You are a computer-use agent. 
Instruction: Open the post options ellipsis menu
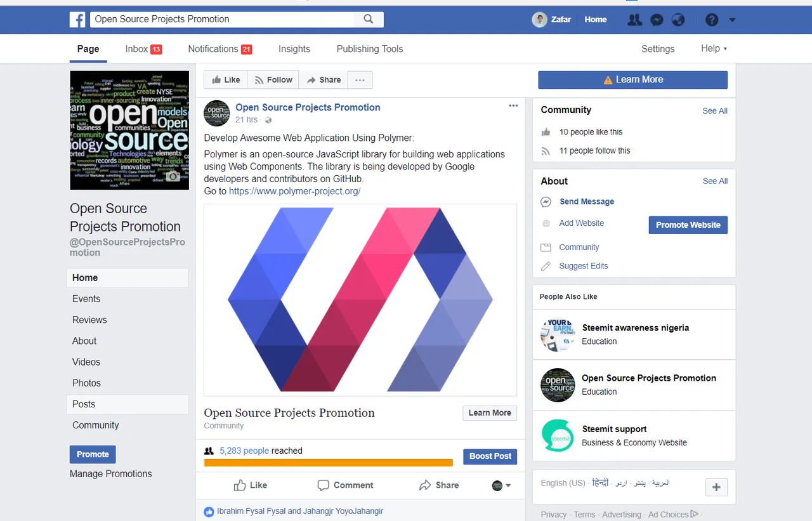(x=513, y=106)
